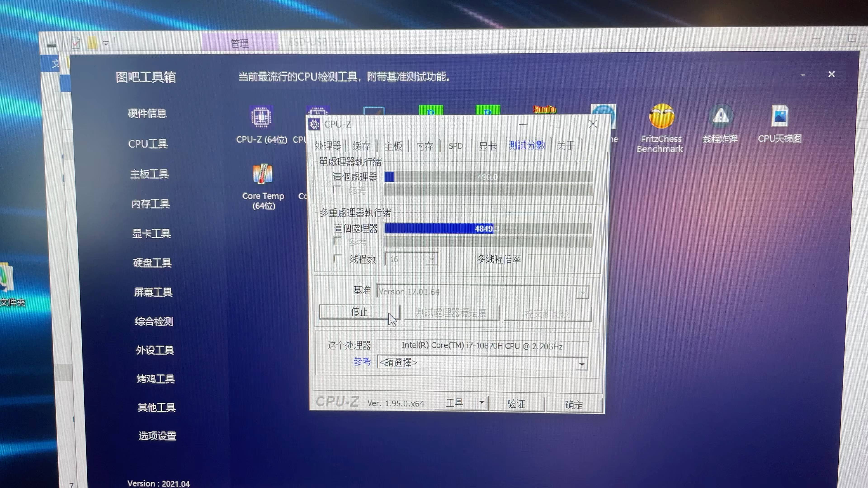The width and height of the screenshot is (868, 488).
Task: Select 烤鸡工具 in the sidebar
Action: [x=156, y=379]
